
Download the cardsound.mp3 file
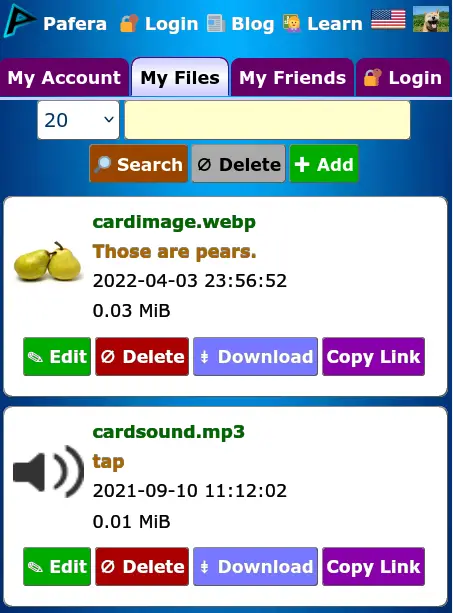point(256,566)
